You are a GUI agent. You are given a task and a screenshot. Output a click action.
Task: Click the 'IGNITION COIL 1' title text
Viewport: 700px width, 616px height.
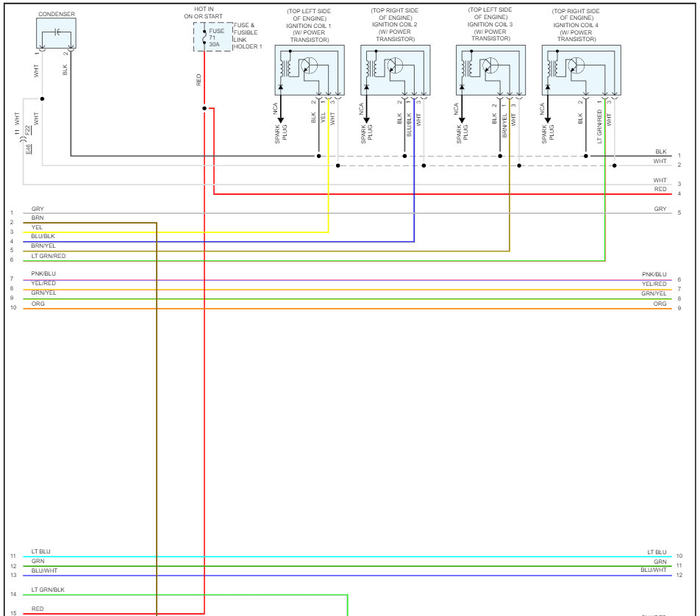point(309,26)
